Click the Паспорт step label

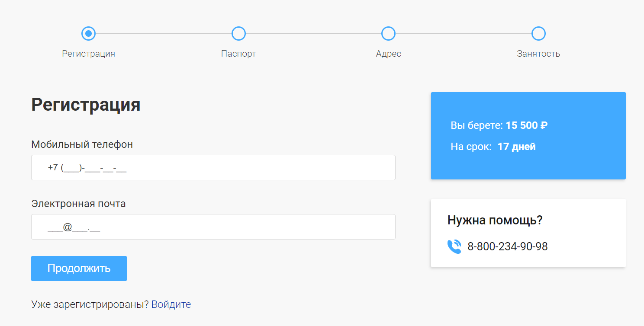tap(238, 54)
